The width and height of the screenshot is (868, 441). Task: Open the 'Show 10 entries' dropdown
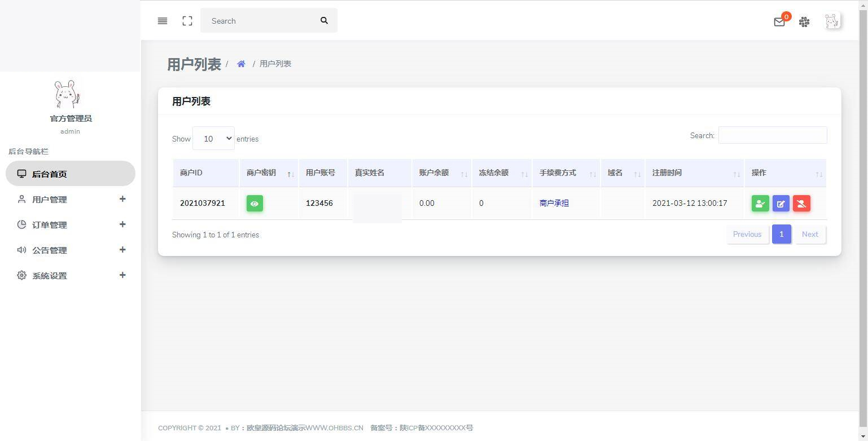point(213,138)
